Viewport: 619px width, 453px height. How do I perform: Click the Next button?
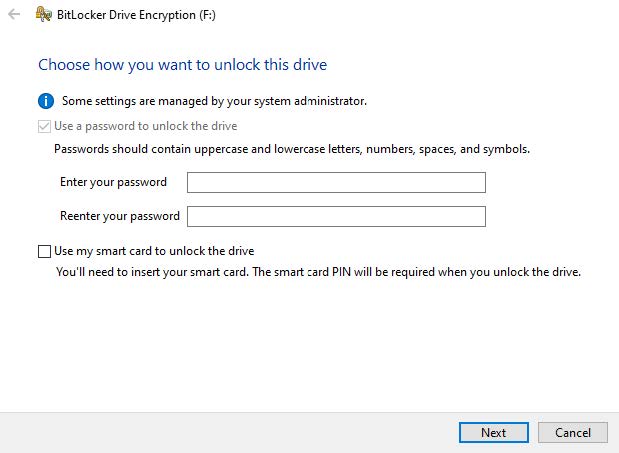494,432
